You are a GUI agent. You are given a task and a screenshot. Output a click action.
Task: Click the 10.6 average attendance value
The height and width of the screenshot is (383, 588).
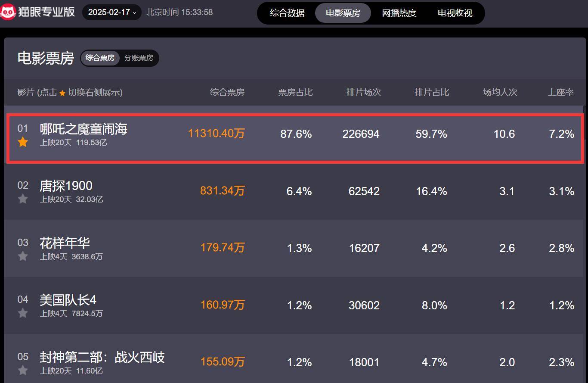(x=504, y=134)
